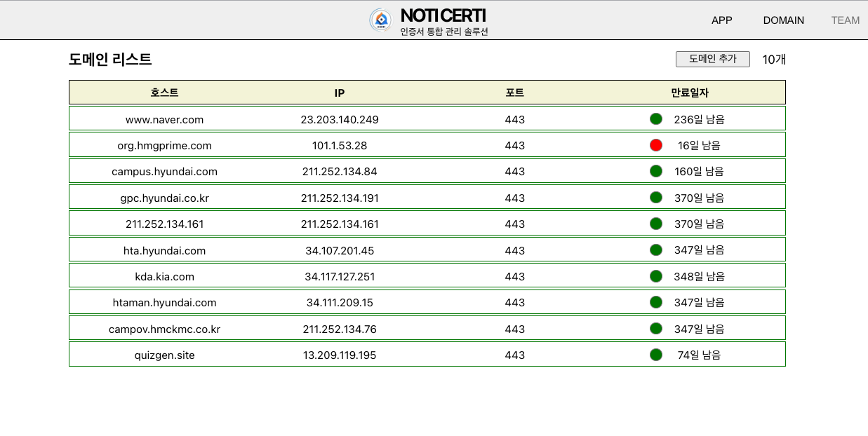The height and width of the screenshot is (436, 868).
Task: Click the NOTI CERTI logo icon
Action: click(x=381, y=20)
